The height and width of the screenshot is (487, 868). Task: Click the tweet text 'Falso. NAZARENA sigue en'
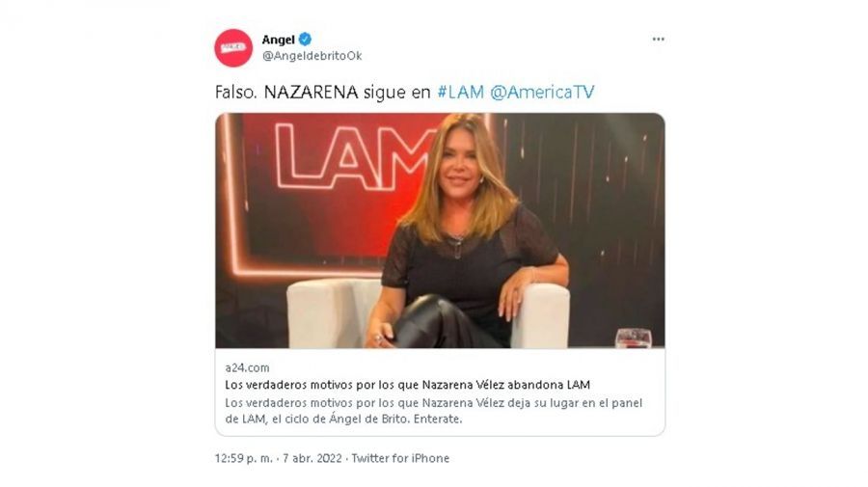coord(323,92)
